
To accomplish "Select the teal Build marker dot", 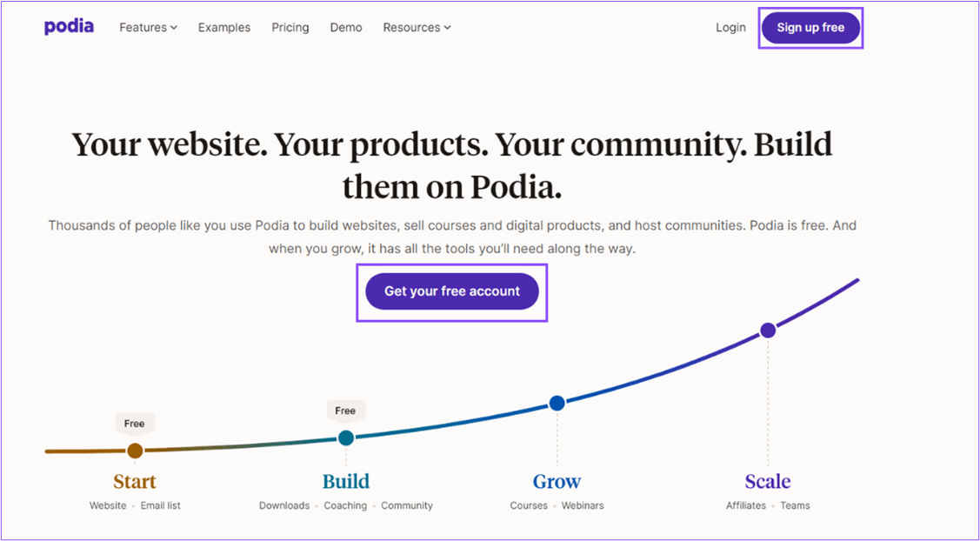I will tap(345, 437).
